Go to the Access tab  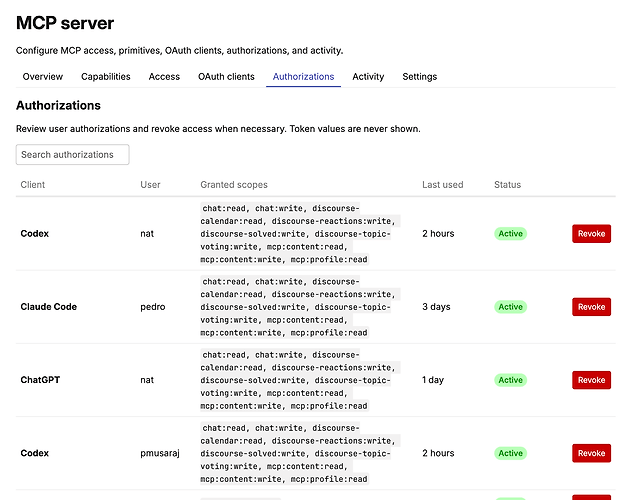(x=164, y=76)
